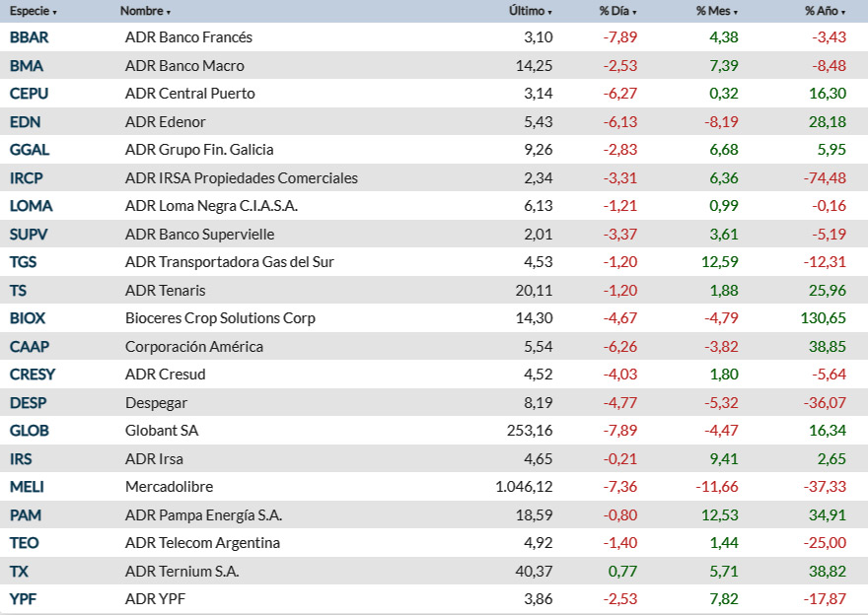
Task: Select Ternium daily change 0,77
Action: click(622, 572)
